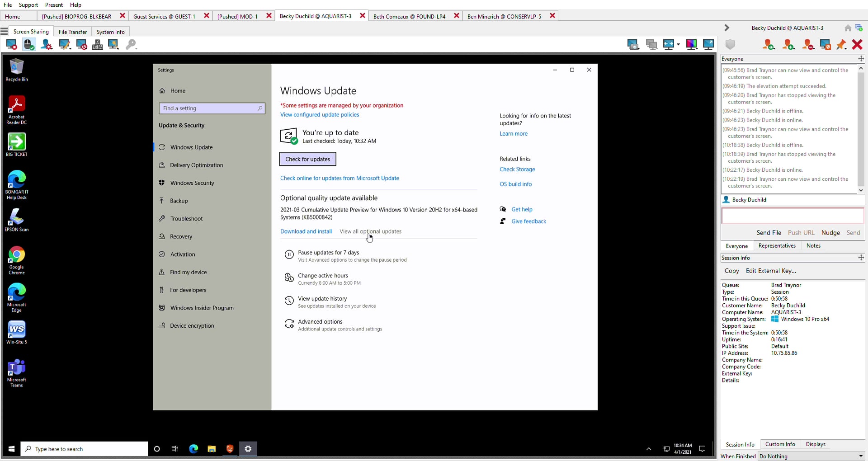Click the Download and install link
Screen dimensions: 868x461
coord(306,231)
